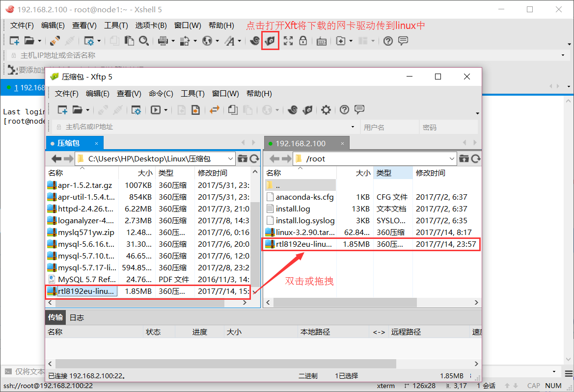The height and width of the screenshot is (392, 574).
Task: Click the keyboard icon in Xshell toolbar
Action: (x=322, y=41)
